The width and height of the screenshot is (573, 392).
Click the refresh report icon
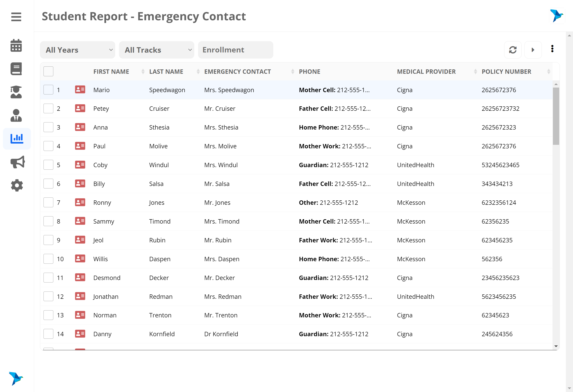(x=513, y=50)
